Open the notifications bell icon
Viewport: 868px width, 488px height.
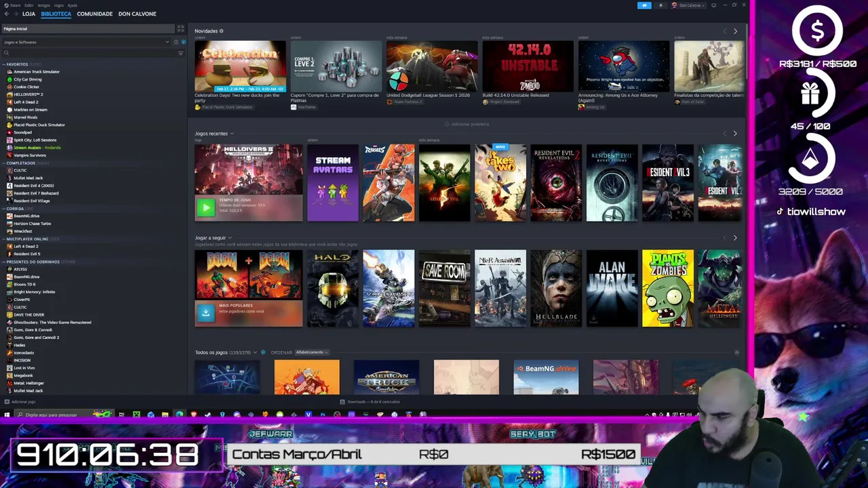point(660,5)
